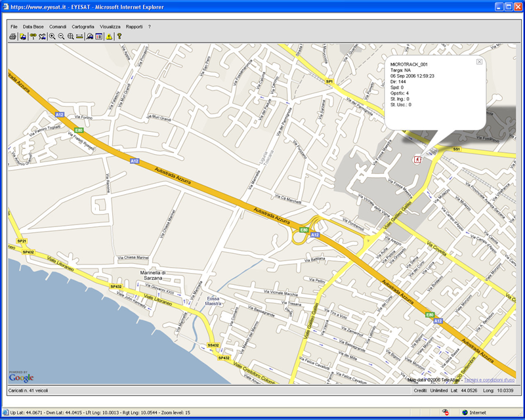Open the list panel toolbar icon

[99, 37]
